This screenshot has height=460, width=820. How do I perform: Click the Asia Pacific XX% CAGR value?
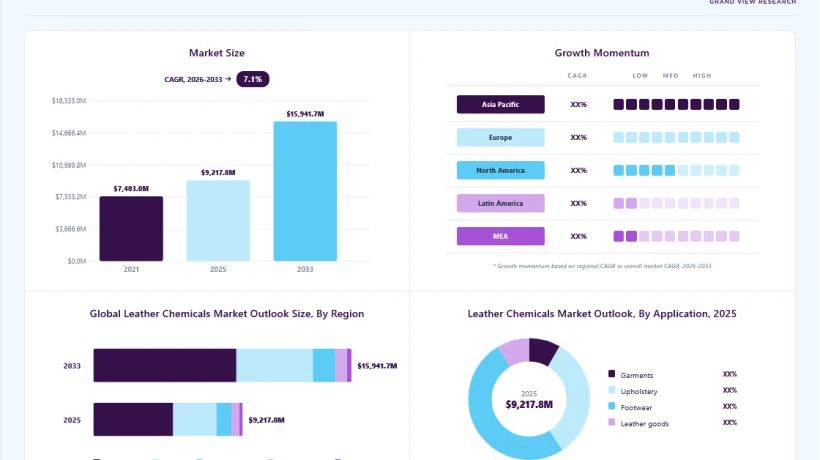578,104
